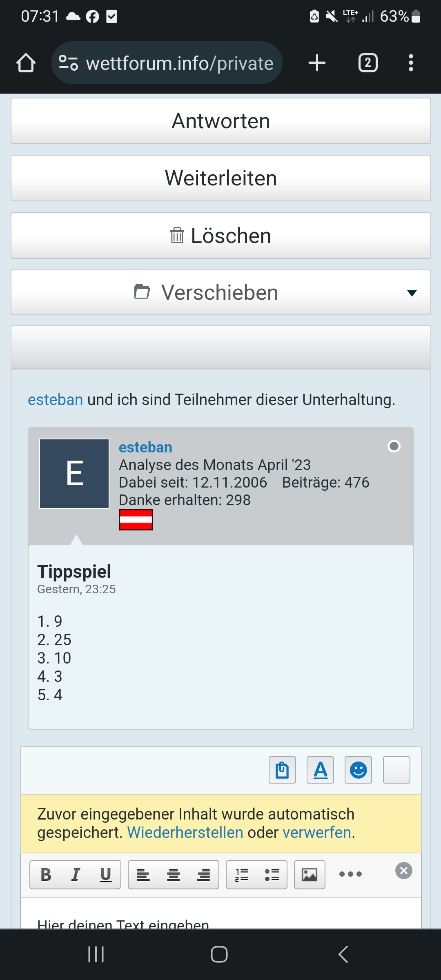Toggle italic formatting in editor
Image resolution: width=441 pixels, height=980 pixels.
[x=76, y=875]
